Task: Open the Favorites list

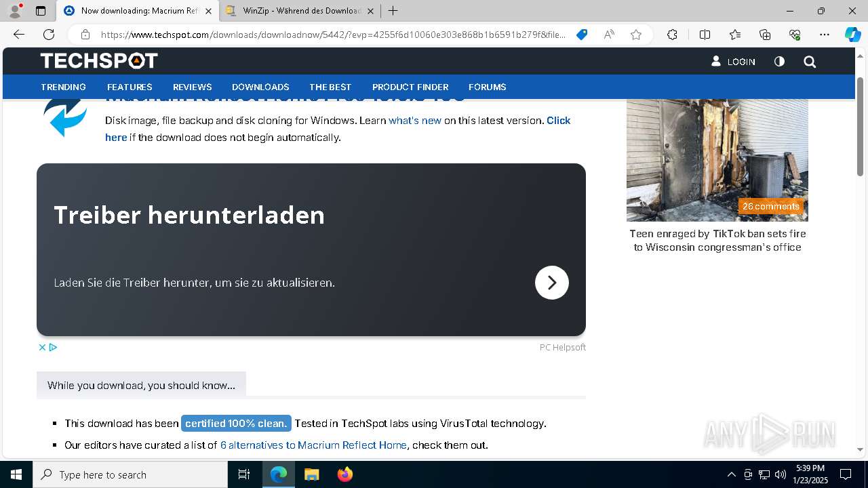Action: [735, 35]
